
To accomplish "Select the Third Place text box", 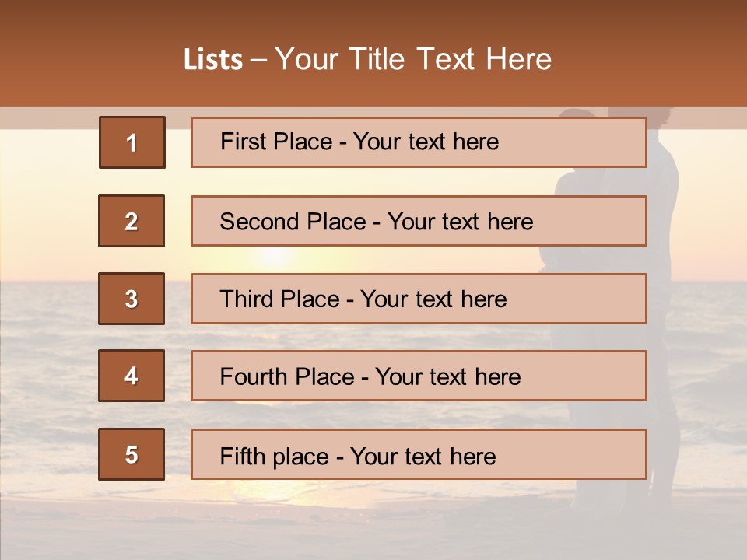I will 419,299.
